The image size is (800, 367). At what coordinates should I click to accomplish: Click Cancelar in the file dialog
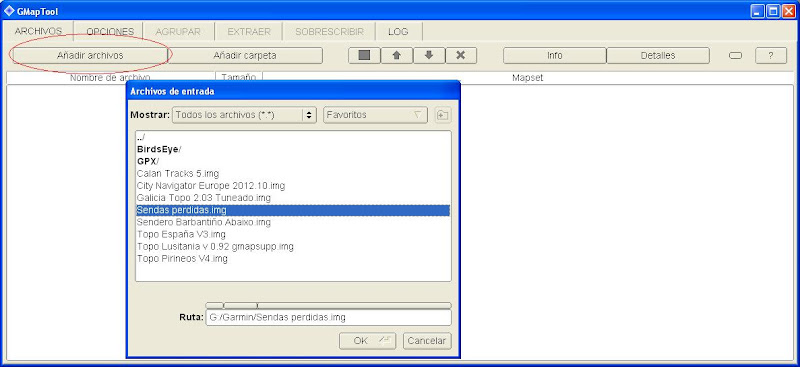coord(427,341)
